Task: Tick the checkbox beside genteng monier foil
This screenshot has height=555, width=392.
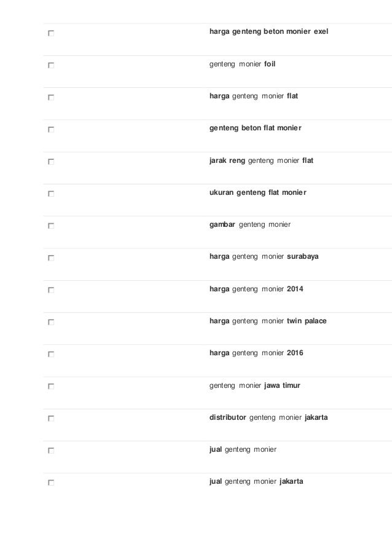Action: (x=51, y=66)
